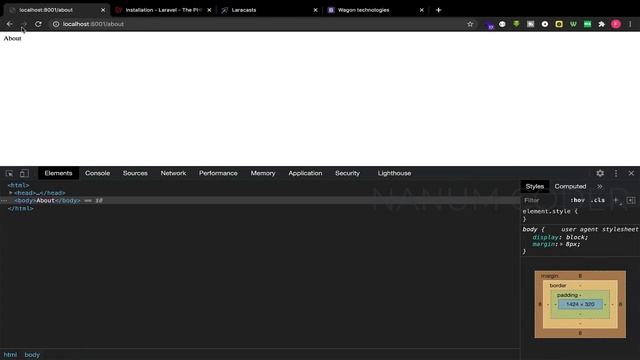This screenshot has width=640, height=360.
Task: Switch to the Elements tab
Action: (58, 173)
